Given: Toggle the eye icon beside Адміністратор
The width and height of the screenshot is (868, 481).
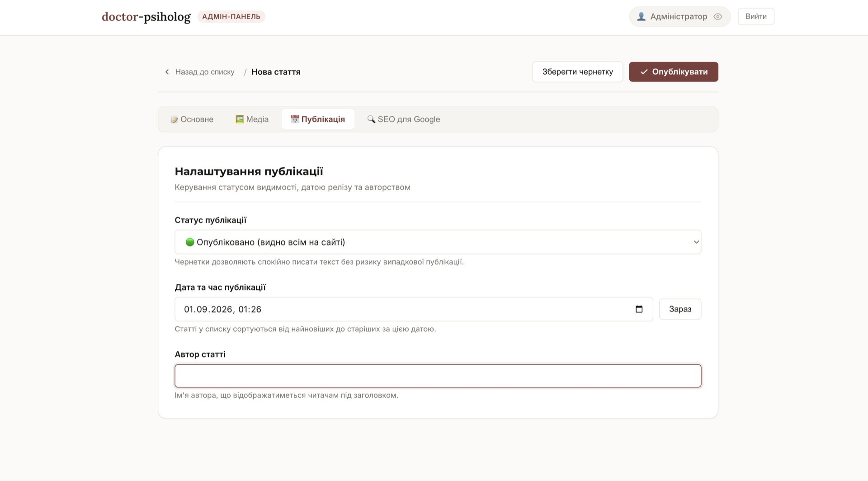Looking at the screenshot, I should pos(717,17).
